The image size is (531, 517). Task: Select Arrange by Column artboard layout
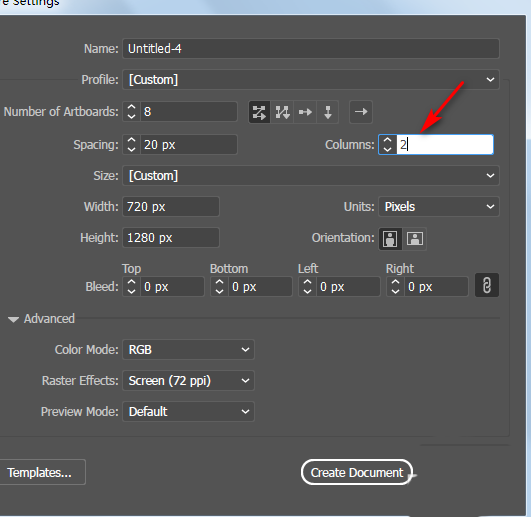click(x=327, y=112)
